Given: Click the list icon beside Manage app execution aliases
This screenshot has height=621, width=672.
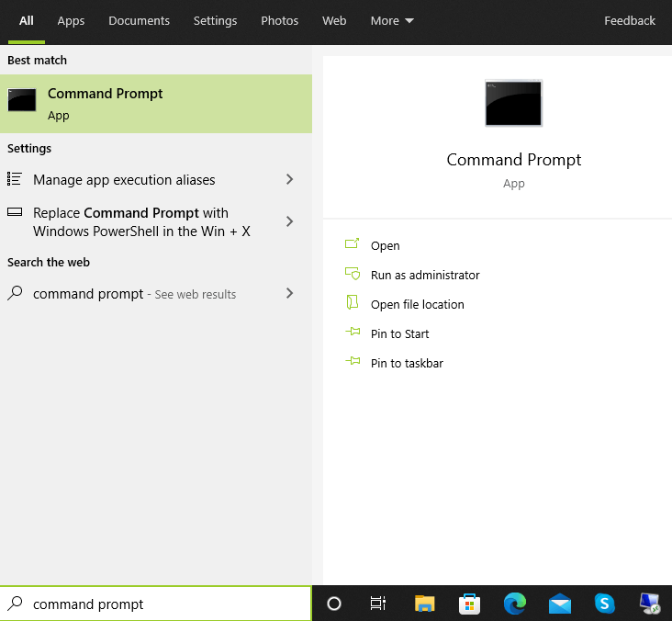Looking at the screenshot, I should click(15, 179).
